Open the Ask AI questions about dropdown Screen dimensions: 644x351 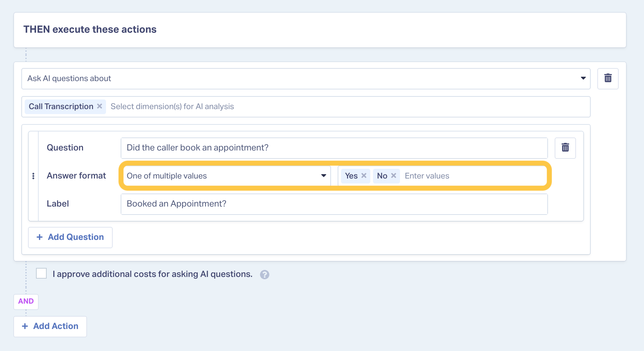(306, 78)
